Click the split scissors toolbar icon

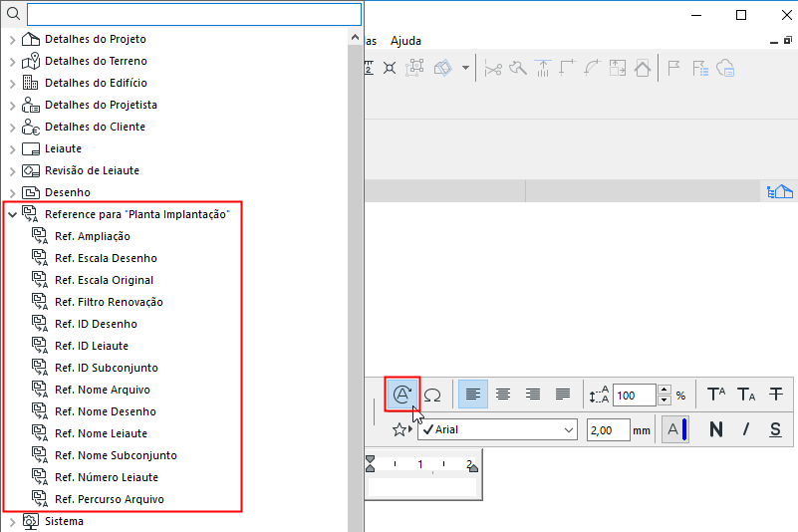point(492,68)
